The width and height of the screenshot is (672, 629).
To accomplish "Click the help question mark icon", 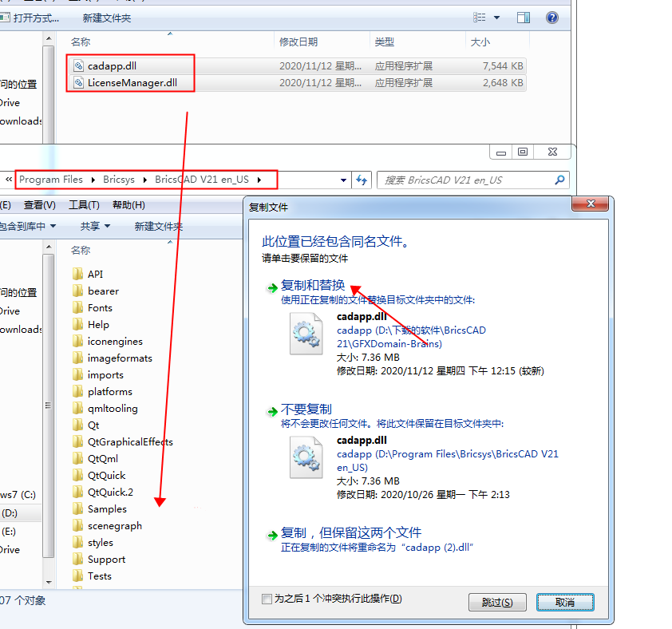I will [552, 18].
